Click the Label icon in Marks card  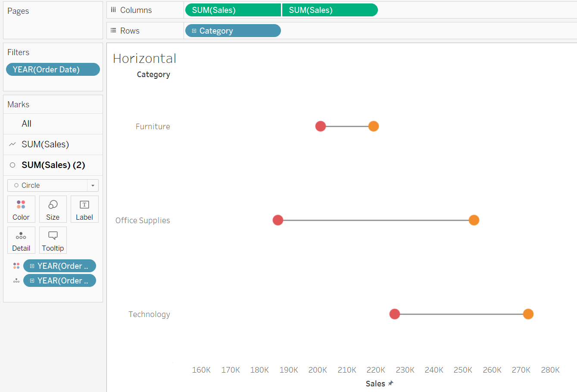coord(84,209)
